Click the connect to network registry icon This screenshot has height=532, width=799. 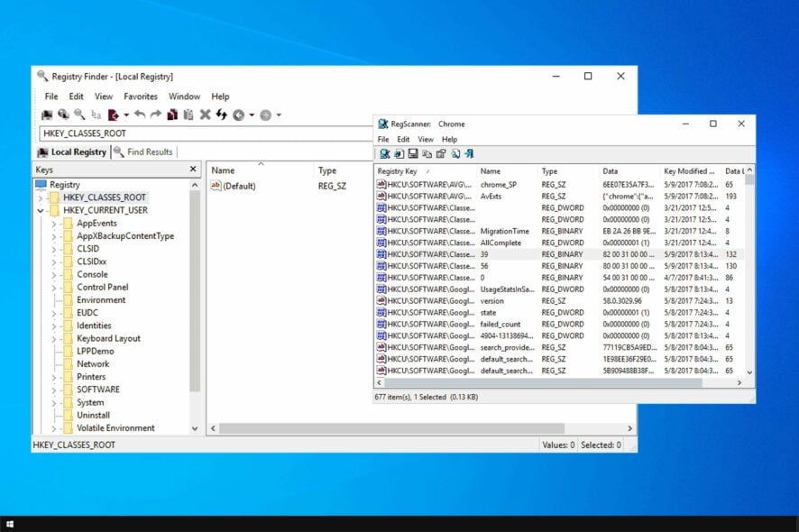(x=63, y=115)
